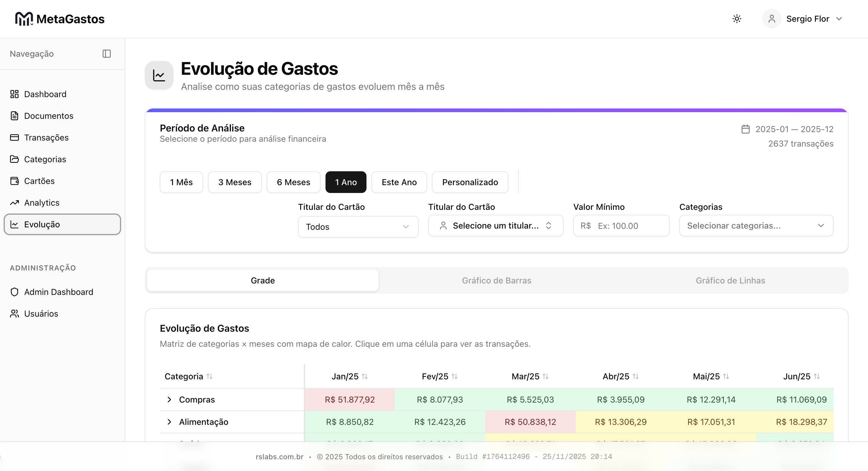Viewport: 868px width, 471px height.
Task: Sort by Jan/25 column arrows
Action: coord(365,376)
